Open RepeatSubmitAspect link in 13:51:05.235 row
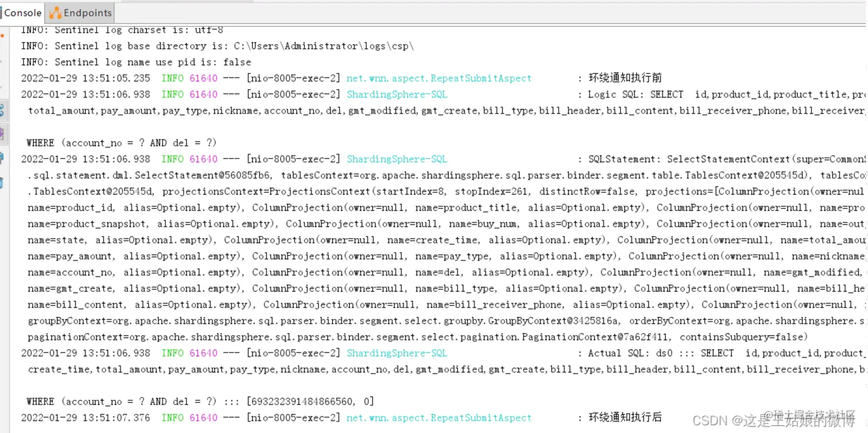This screenshot has width=868, height=433. (x=439, y=78)
